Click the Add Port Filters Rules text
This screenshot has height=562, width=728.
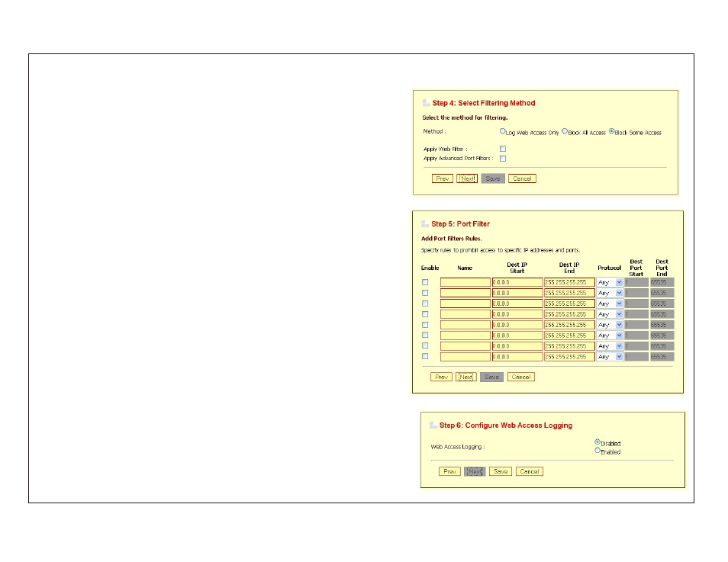pos(451,239)
